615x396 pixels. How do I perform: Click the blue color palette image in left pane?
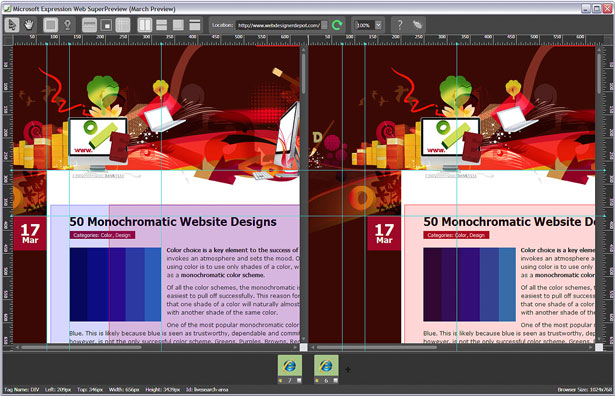(x=115, y=285)
